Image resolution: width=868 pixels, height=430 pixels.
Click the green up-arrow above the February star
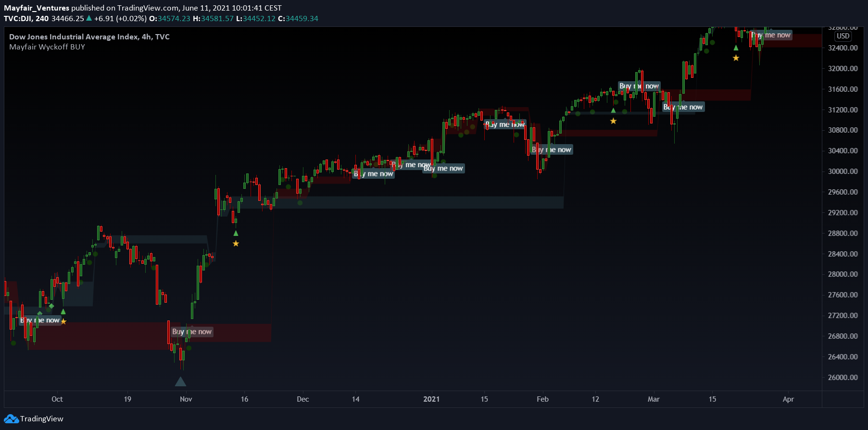[613, 111]
